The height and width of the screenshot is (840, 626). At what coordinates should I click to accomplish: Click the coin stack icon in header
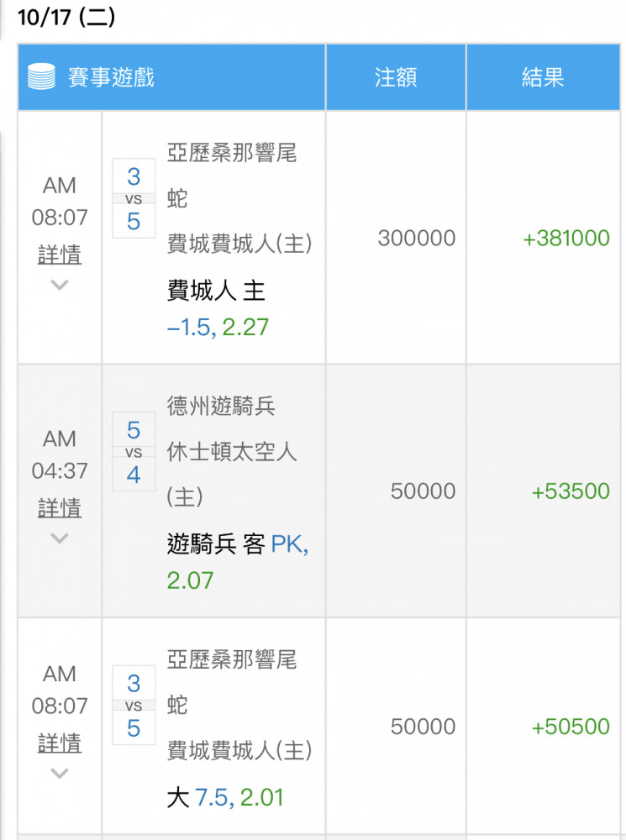[41, 76]
